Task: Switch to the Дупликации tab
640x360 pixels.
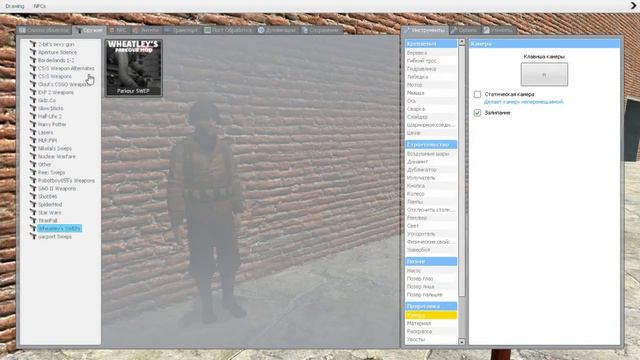Action: [x=277, y=30]
